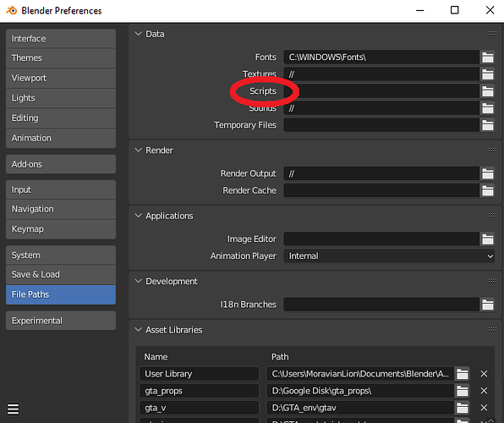Open the Add-ons section
Viewport: 504px width, 423px height.
pyautogui.click(x=61, y=164)
